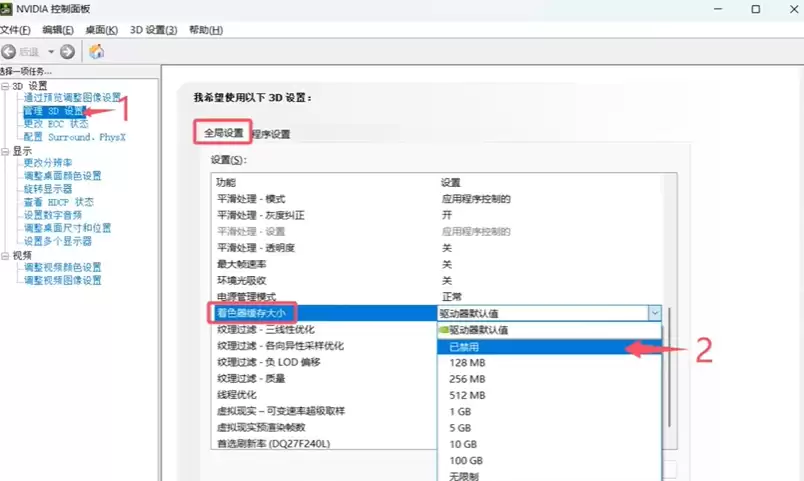Click the Forward arrow toolbar button
The width and height of the screenshot is (804, 481).
[67, 52]
